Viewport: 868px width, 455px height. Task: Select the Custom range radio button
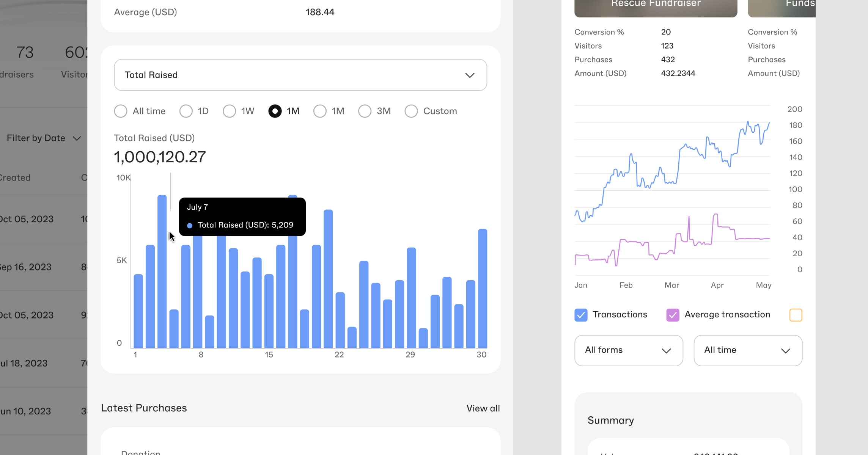click(411, 111)
